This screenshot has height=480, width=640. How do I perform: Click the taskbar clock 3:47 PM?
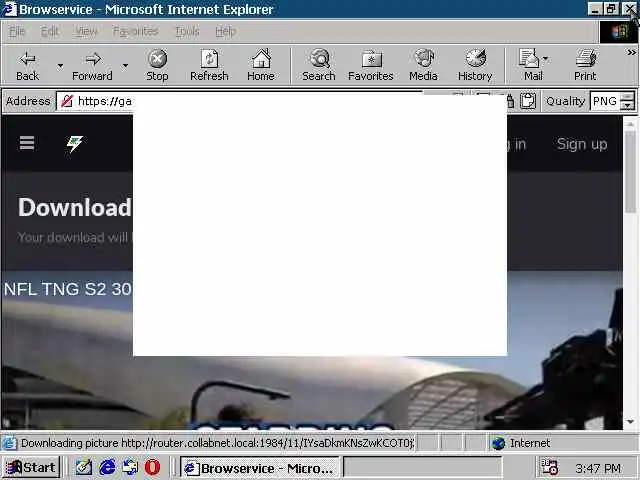[598, 468]
